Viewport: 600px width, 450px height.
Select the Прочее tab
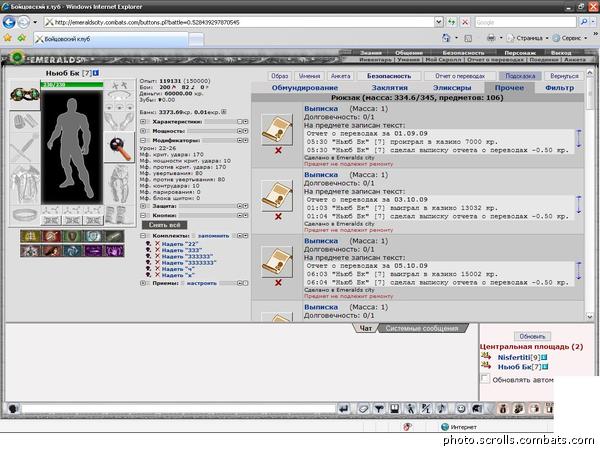click(x=509, y=88)
